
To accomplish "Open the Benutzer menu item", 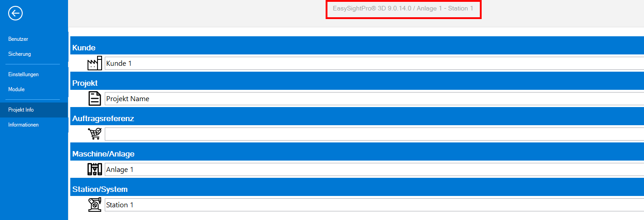I will click(18, 39).
